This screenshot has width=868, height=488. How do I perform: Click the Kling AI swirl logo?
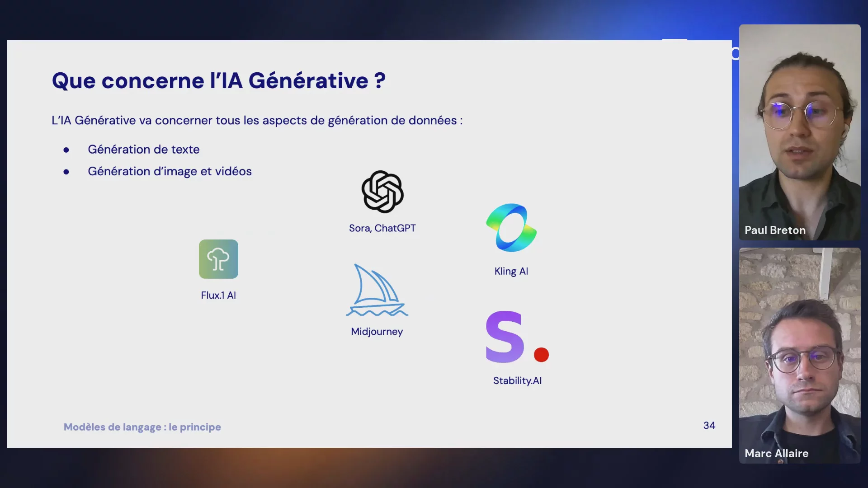coord(511,228)
